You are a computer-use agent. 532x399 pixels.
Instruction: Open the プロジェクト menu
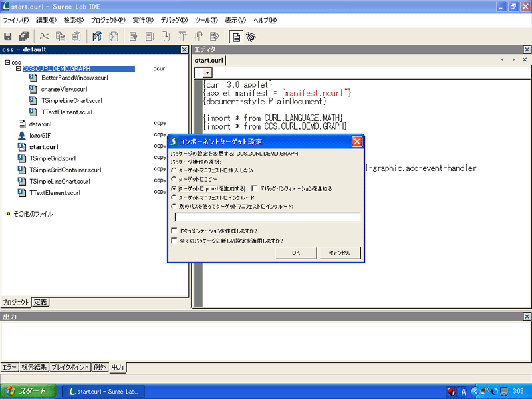coord(107,21)
